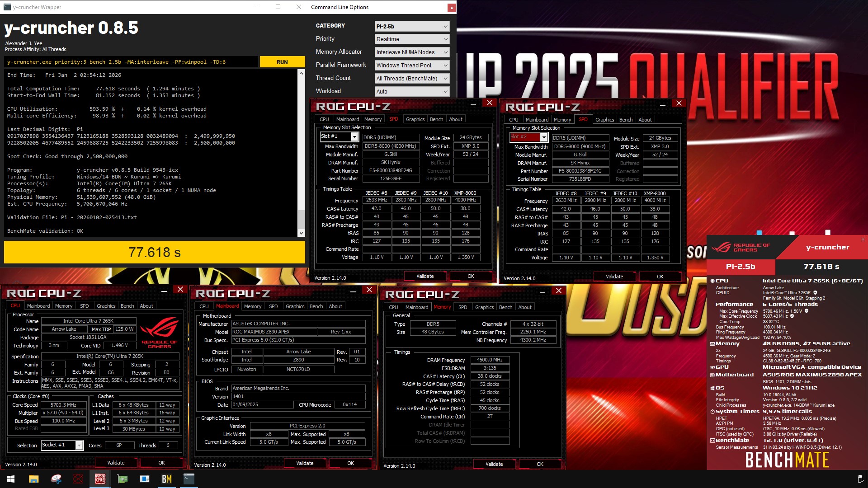Open the Slot #2 memory slot dropdown
The height and width of the screenshot is (488, 868).
click(x=528, y=137)
